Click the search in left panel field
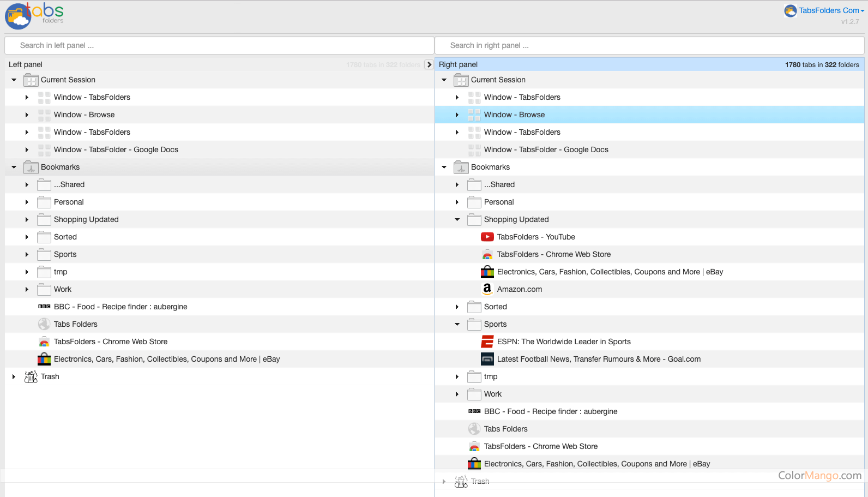 219,45
